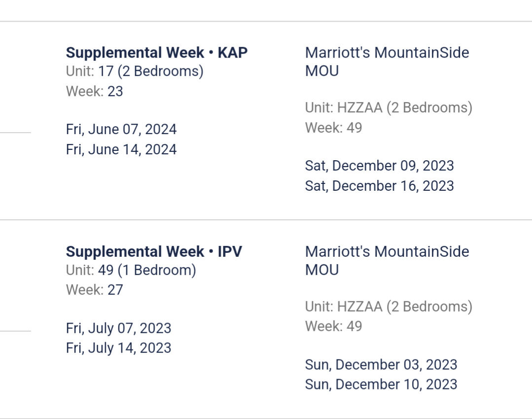532x419 pixels.
Task: Click the Fri, June 14, 2024 date
Action: [x=121, y=149]
